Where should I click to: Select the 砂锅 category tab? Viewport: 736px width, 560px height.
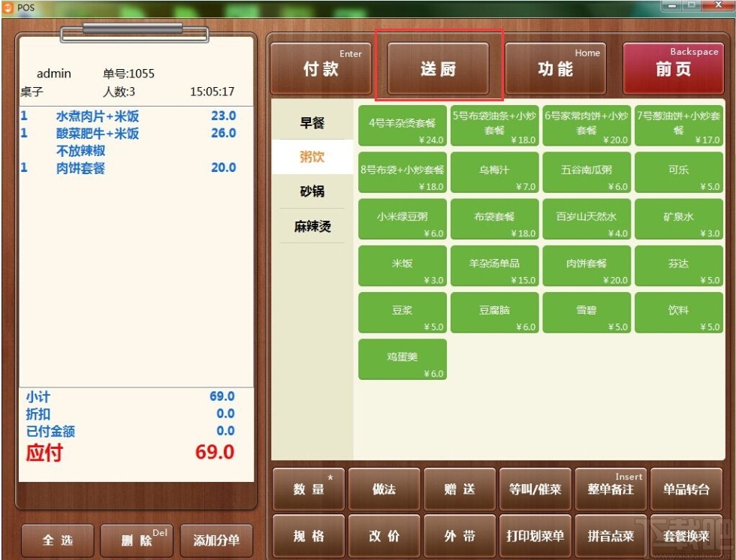312,191
